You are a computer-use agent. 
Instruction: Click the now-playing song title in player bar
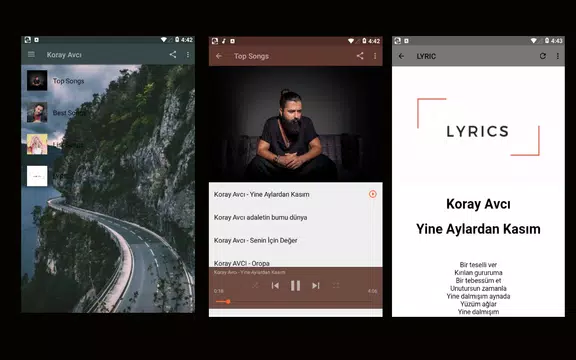click(249, 272)
